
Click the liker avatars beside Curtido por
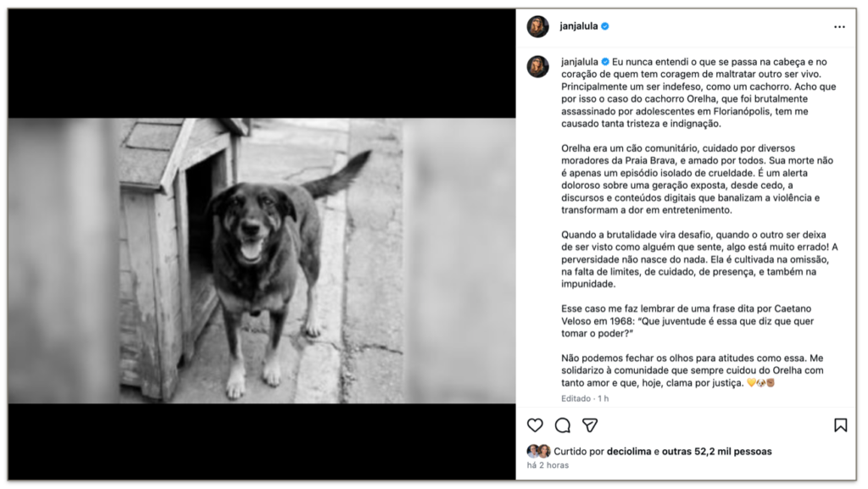[x=538, y=452]
